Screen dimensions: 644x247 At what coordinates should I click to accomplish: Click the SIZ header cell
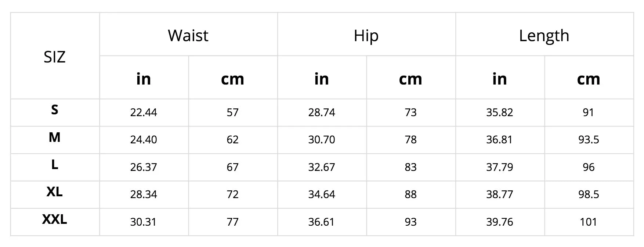pyautogui.click(x=55, y=56)
